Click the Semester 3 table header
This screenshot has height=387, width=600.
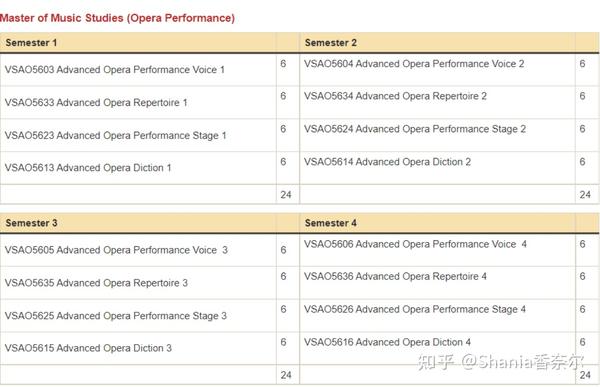click(31, 223)
